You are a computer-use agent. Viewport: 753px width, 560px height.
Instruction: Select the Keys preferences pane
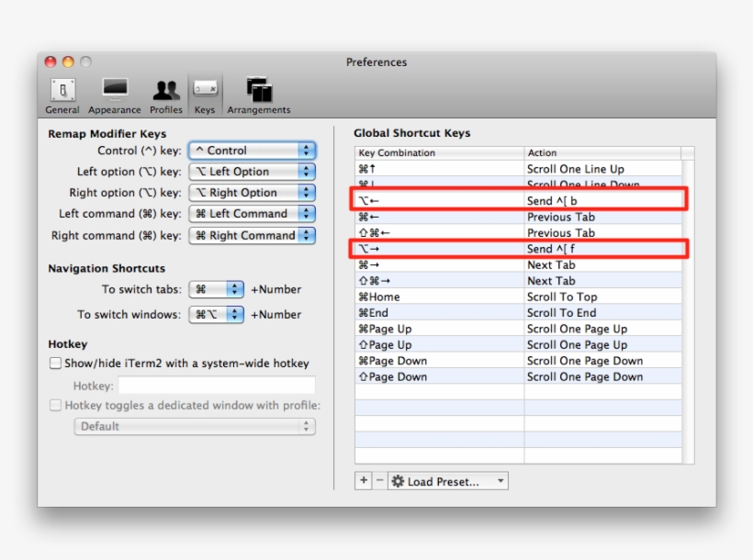click(205, 95)
